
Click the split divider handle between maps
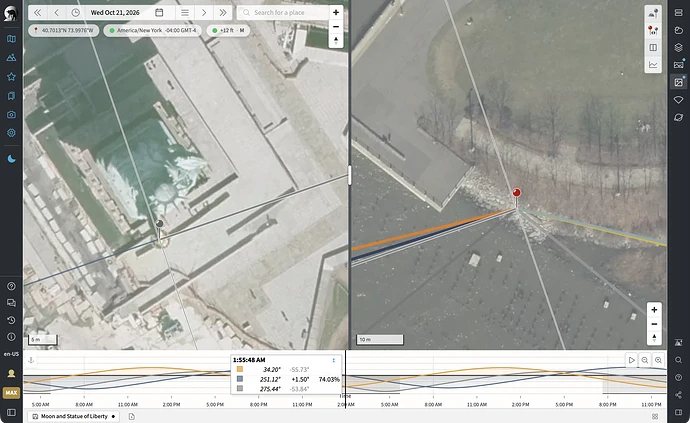tap(349, 175)
